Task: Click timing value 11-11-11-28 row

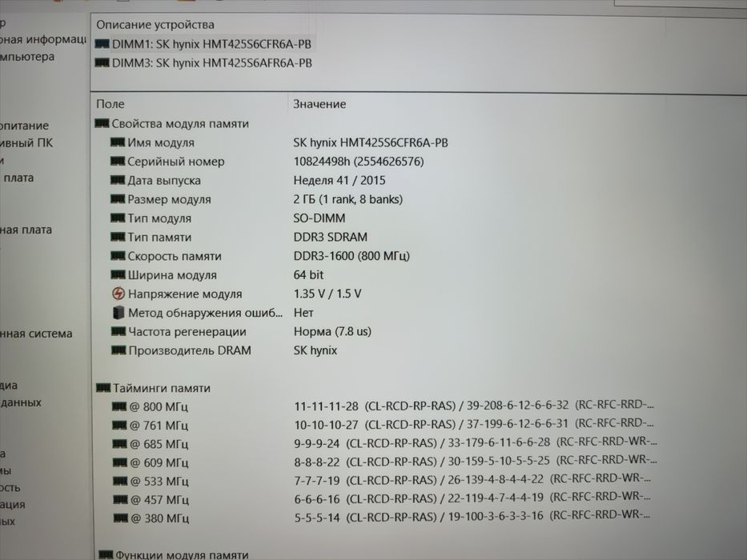Action: tap(474, 406)
